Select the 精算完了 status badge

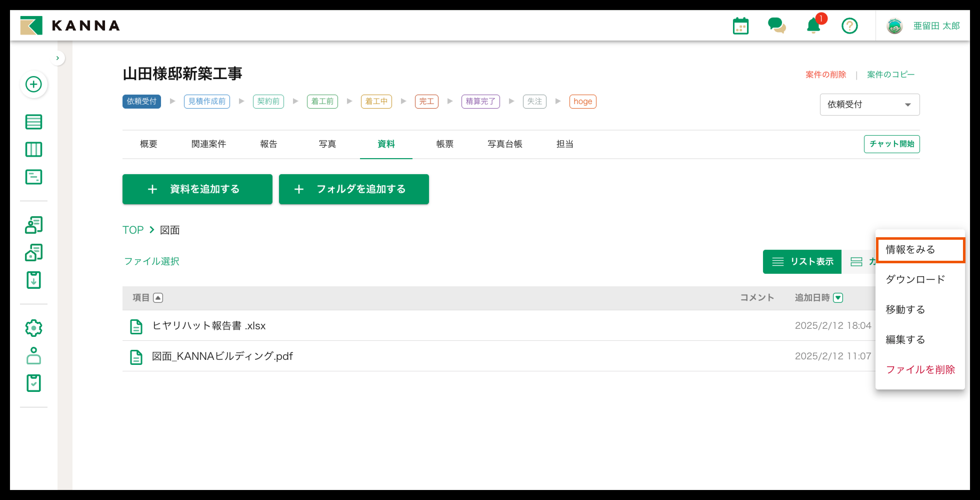(x=480, y=101)
